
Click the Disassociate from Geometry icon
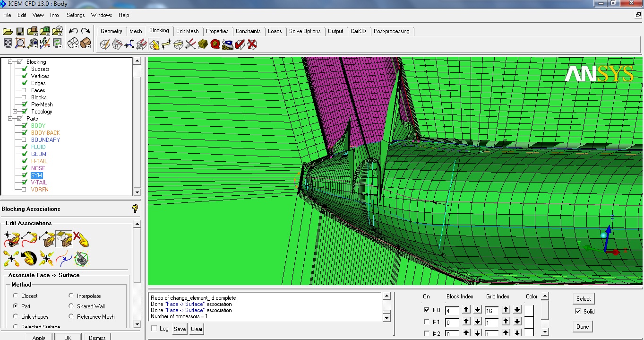[81, 240]
